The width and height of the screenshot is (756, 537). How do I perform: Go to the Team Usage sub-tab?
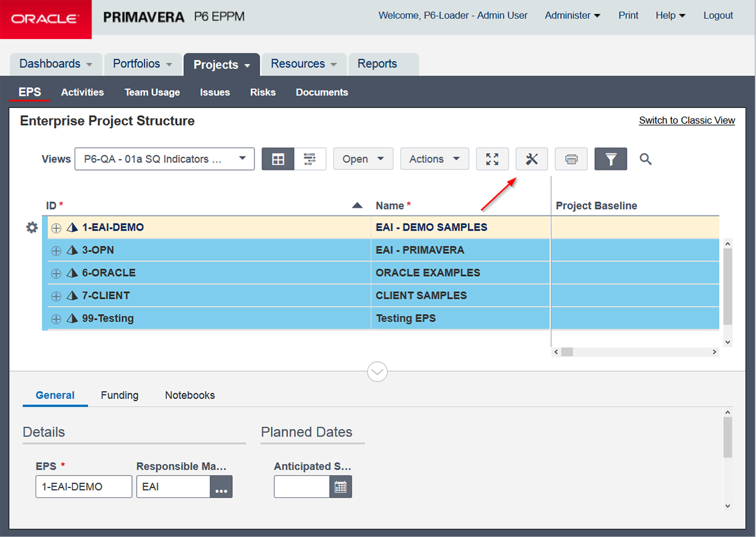152,92
